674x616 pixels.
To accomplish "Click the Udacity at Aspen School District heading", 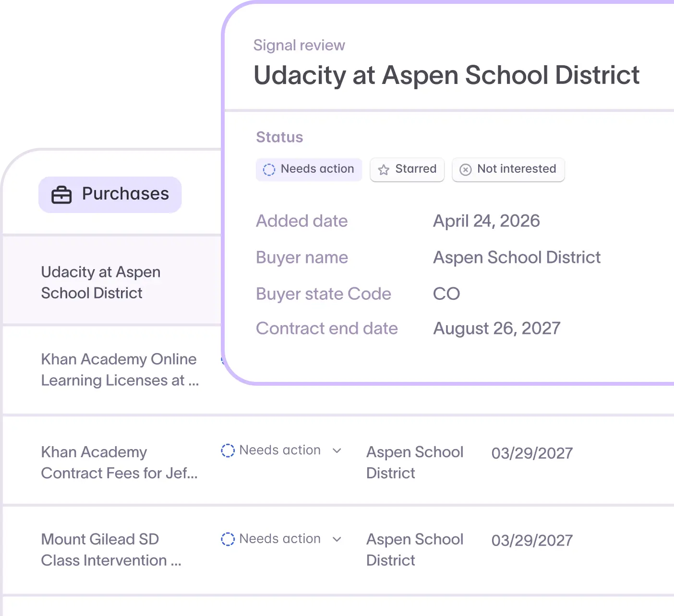I will (x=446, y=75).
